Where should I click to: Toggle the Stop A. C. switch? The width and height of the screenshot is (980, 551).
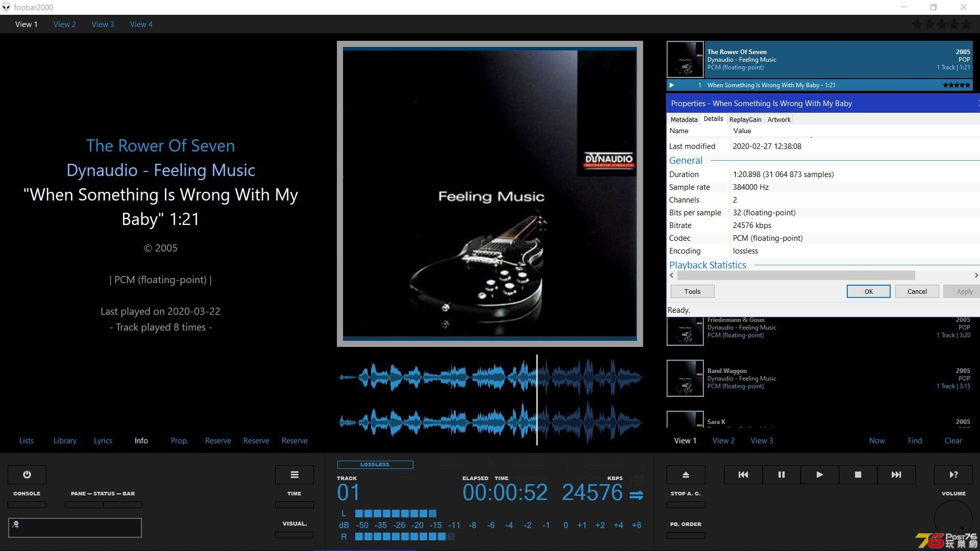(x=686, y=505)
